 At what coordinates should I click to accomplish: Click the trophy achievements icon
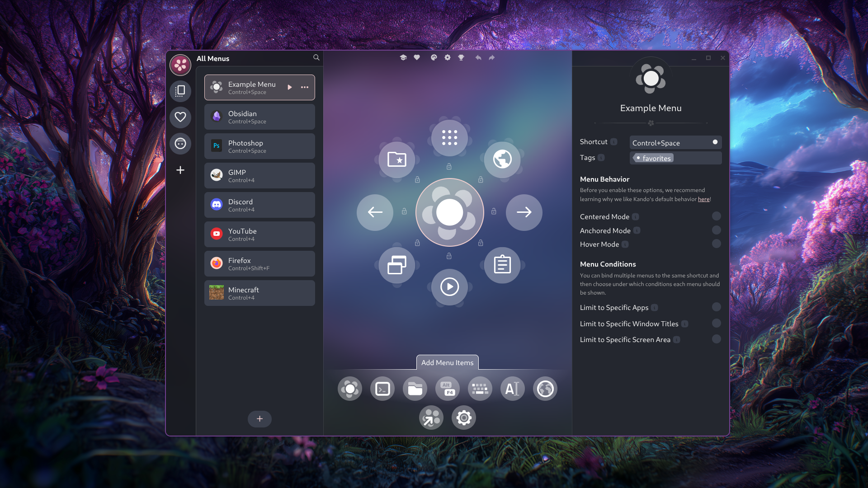point(461,57)
